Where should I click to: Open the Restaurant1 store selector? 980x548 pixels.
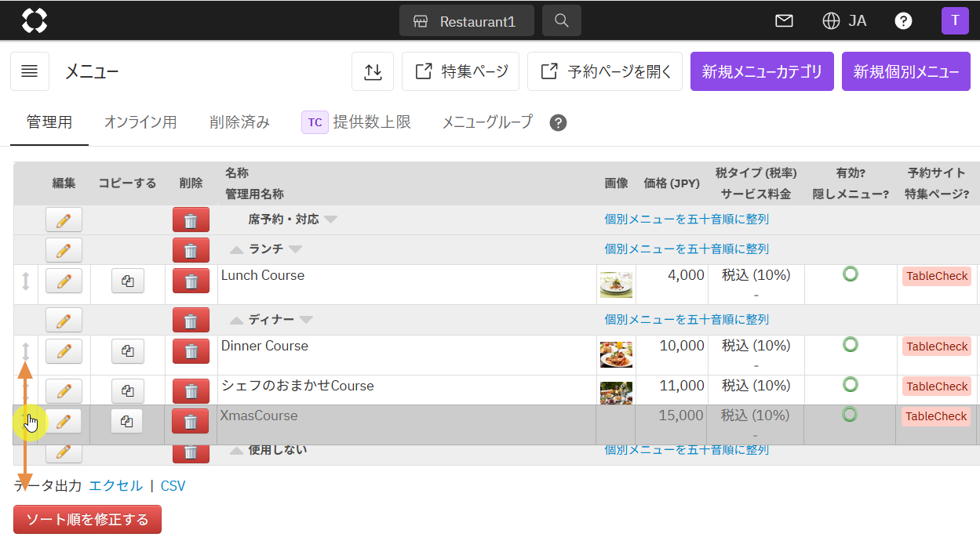(466, 21)
